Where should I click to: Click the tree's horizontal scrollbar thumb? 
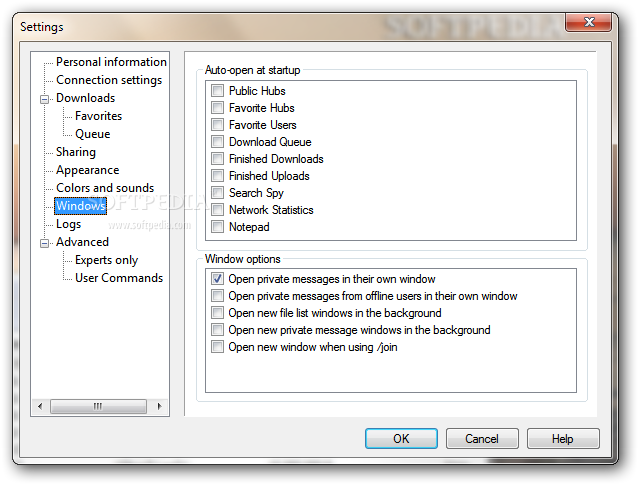coord(98,406)
